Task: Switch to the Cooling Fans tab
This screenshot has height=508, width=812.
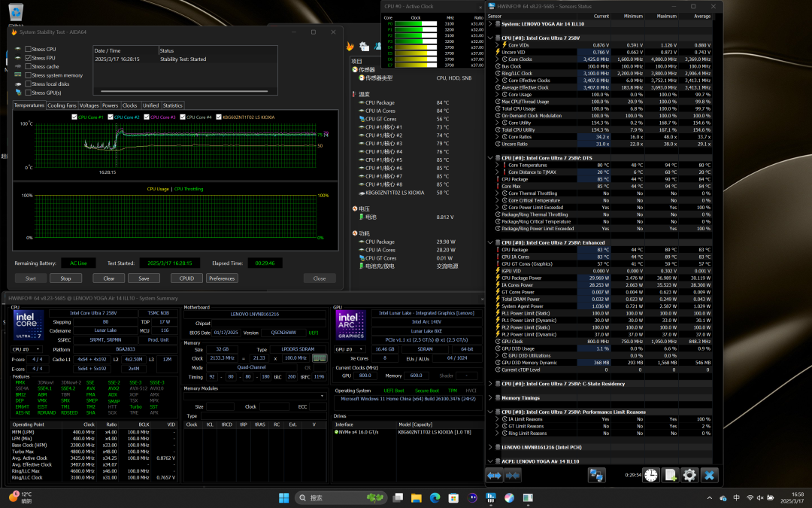Action: [62, 106]
